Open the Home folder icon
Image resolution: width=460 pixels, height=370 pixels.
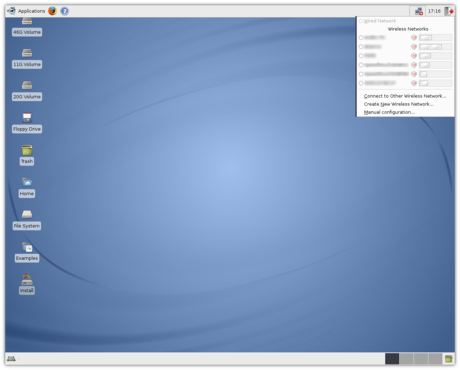(27, 187)
